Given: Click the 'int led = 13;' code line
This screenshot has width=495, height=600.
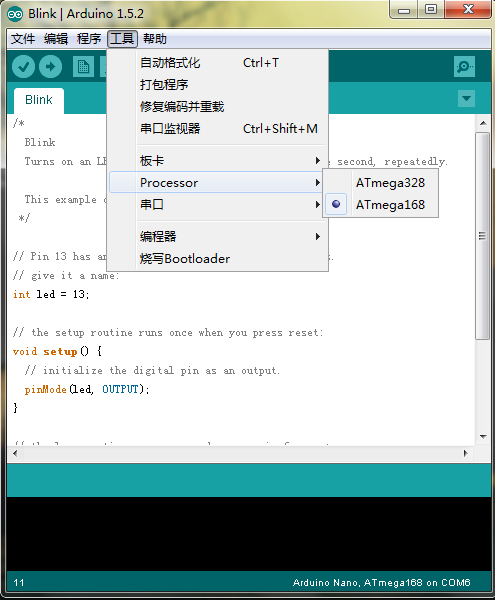Looking at the screenshot, I should (51, 294).
